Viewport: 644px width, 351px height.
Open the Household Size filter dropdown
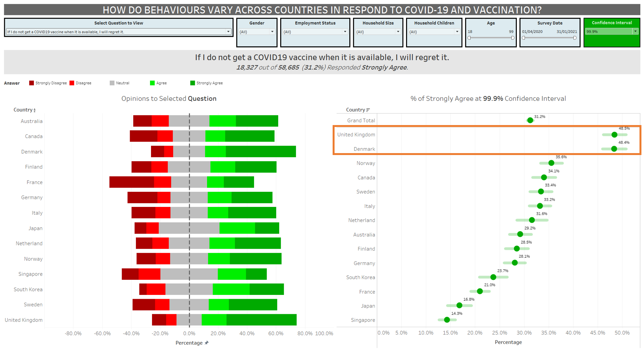click(398, 32)
